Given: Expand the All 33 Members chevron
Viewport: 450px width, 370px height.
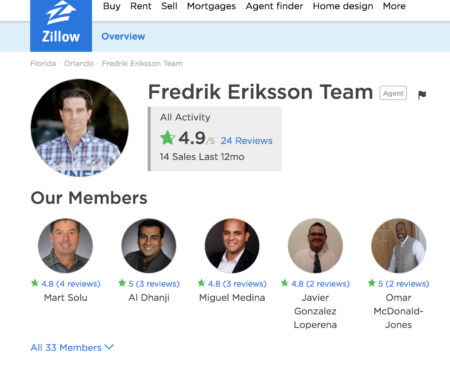Looking at the screenshot, I should pyautogui.click(x=109, y=347).
